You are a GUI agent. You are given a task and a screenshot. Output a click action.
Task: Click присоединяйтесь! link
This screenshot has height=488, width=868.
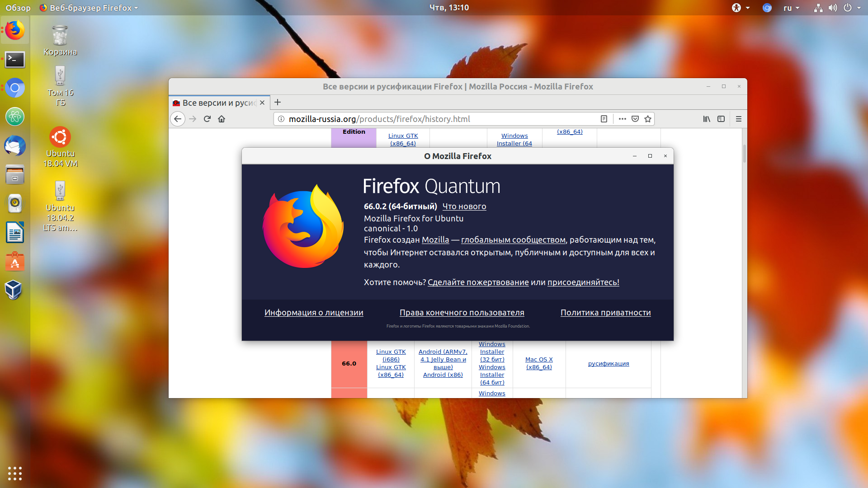[583, 282]
